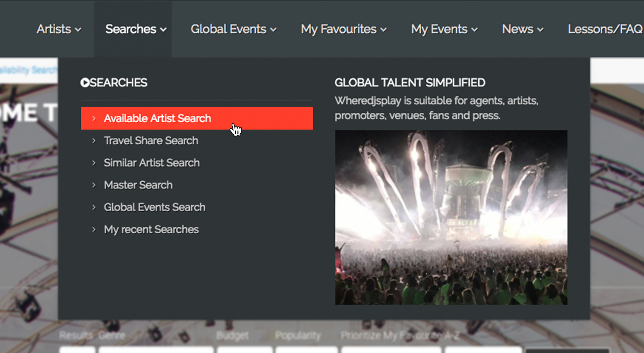
Task: Expand the Global Events dropdown arrow
Action: click(273, 30)
